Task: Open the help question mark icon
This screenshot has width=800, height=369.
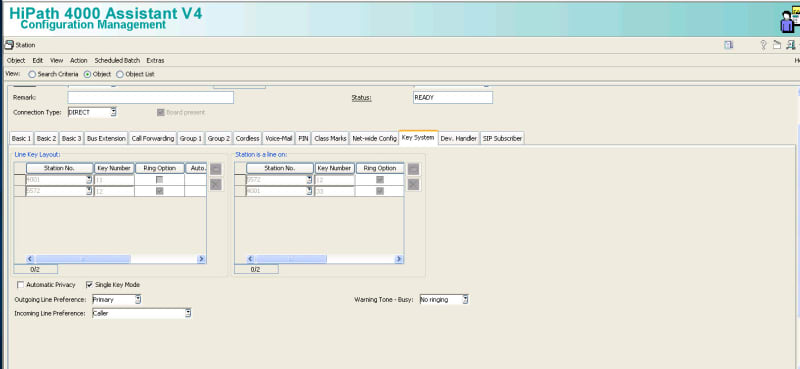Action: [763, 45]
